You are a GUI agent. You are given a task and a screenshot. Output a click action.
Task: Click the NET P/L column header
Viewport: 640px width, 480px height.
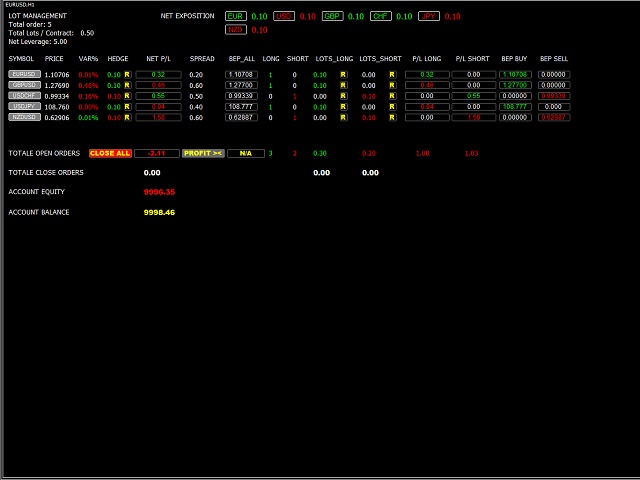point(158,59)
